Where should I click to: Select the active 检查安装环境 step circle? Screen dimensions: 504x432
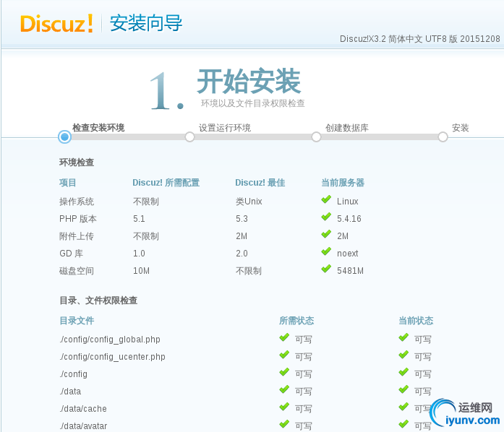coord(64,137)
